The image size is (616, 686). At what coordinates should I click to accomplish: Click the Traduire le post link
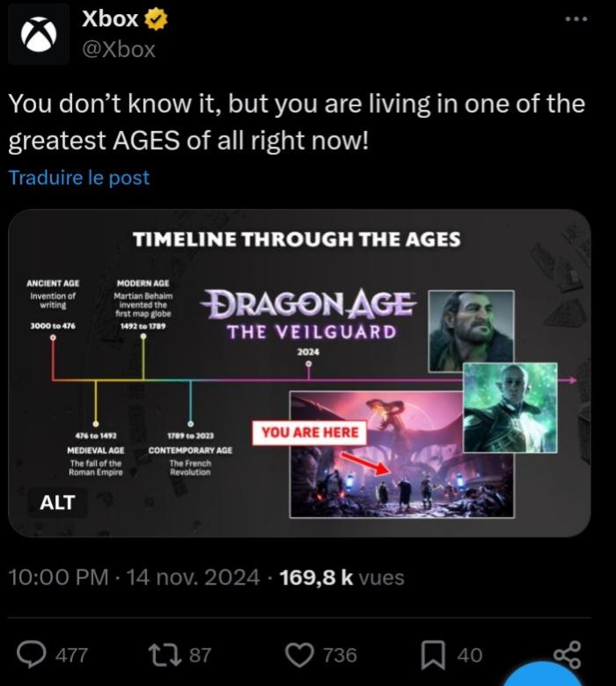tap(79, 178)
